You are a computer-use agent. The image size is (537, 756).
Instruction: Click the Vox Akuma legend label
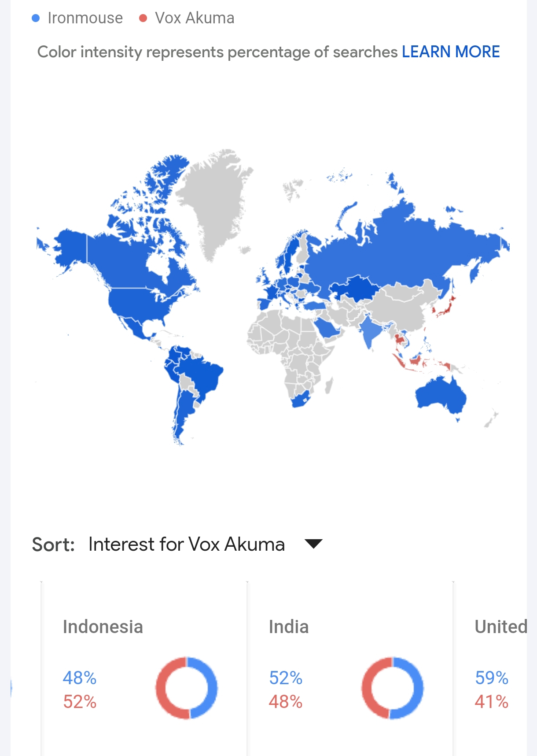click(195, 18)
